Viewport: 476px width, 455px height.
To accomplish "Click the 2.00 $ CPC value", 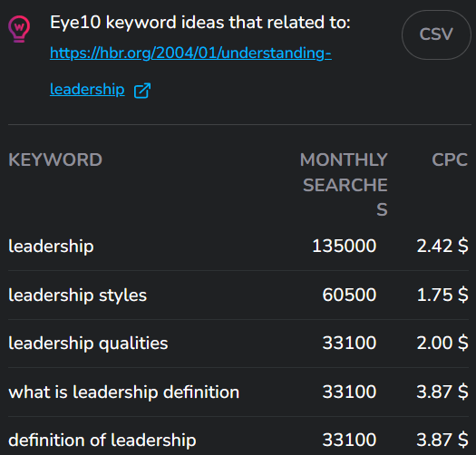I will [442, 343].
